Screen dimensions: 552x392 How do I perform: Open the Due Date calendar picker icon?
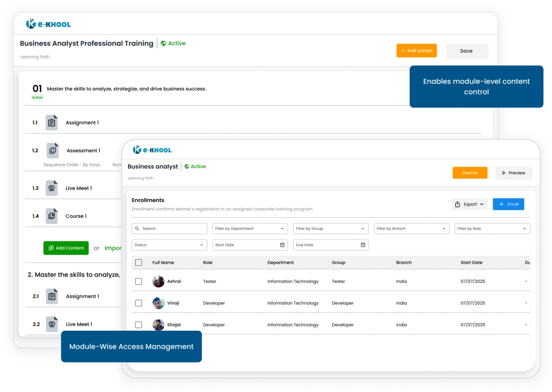(363, 245)
